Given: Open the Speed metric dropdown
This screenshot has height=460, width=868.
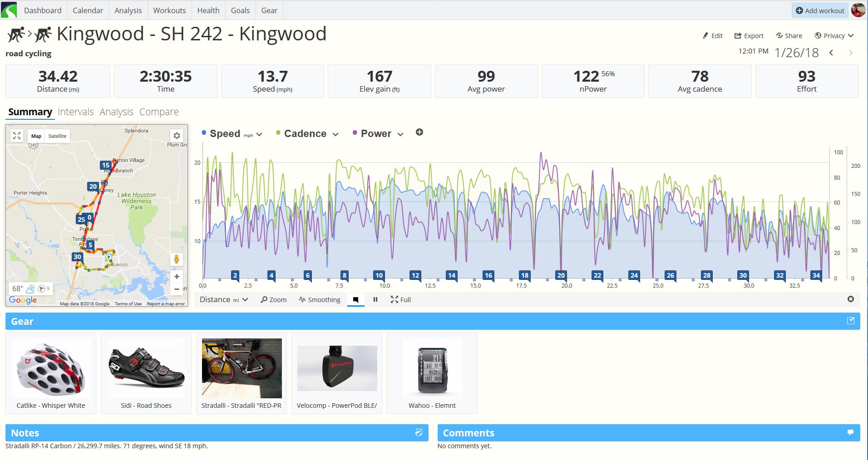Looking at the screenshot, I should 259,134.
